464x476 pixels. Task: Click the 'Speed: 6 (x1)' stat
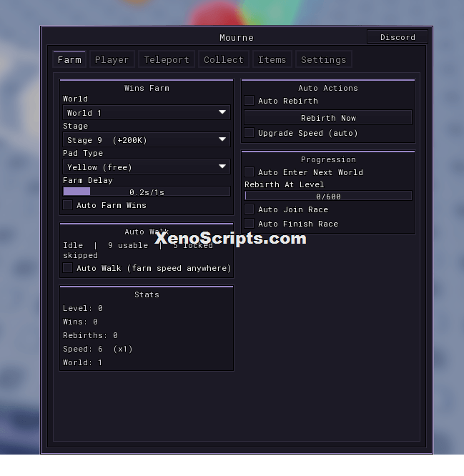[98, 349]
